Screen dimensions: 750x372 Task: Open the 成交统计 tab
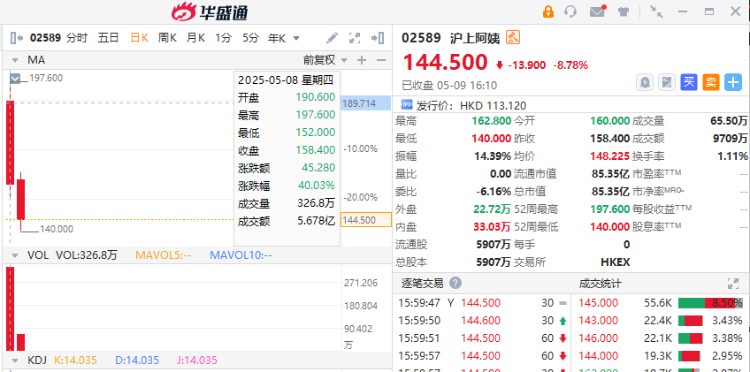[600, 284]
